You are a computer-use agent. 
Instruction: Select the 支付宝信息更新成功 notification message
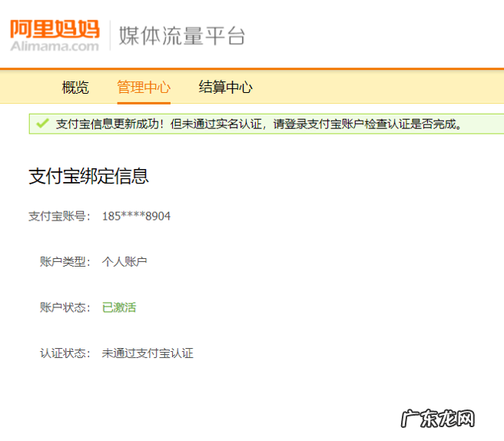(x=259, y=124)
